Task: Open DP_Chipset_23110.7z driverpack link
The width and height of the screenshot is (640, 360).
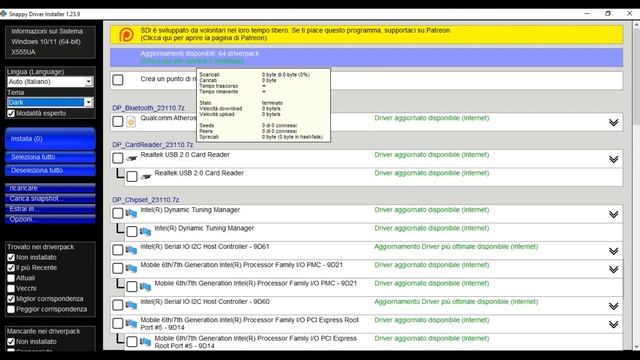Action: (146, 200)
